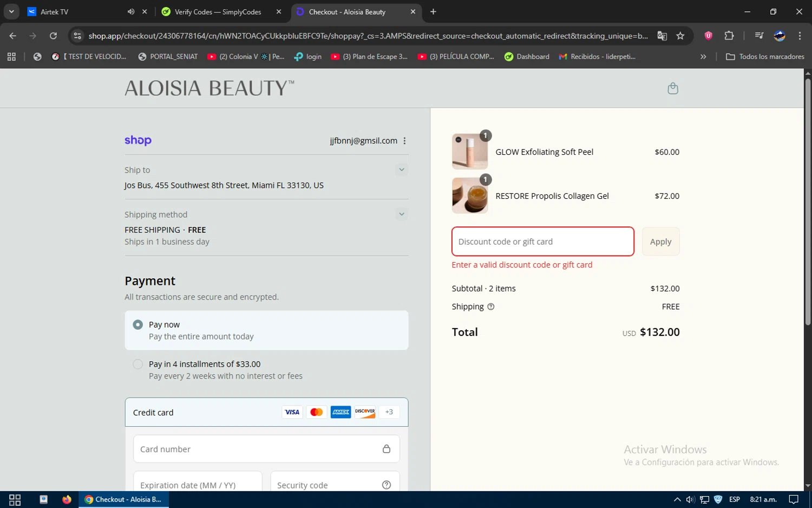Open the shopping bag cart icon
This screenshot has height=508, width=812.
coord(672,88)
